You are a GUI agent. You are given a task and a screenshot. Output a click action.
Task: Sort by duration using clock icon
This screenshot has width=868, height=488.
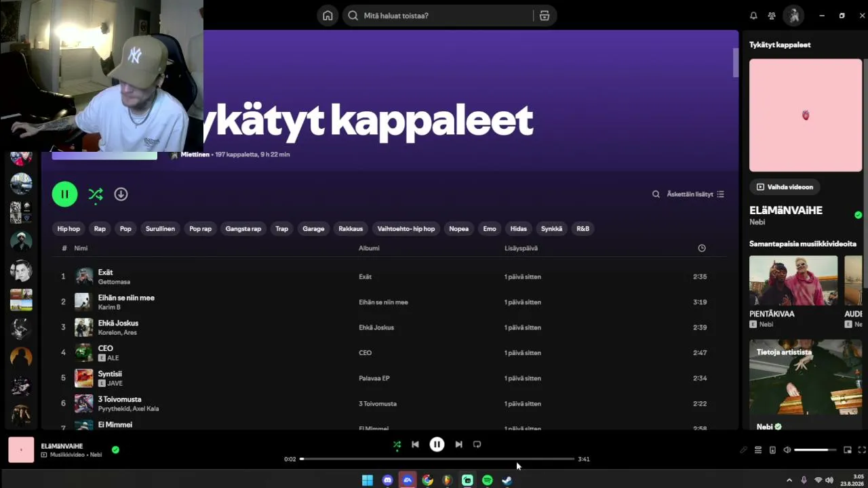(702, 248)
